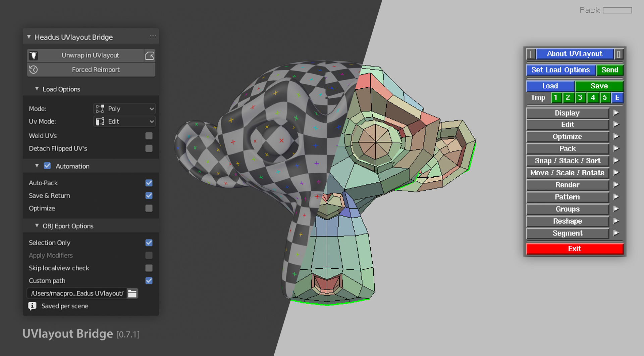Click the arrow next to Render
Image resolution: width=644 pixels, height=356 pixels.
pos(616,185)
